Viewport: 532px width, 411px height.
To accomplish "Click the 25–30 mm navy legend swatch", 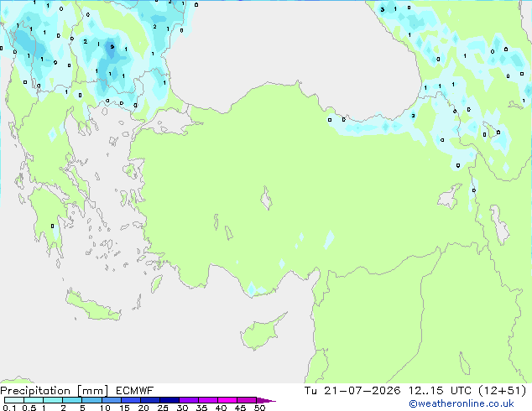I will point(169,400).
